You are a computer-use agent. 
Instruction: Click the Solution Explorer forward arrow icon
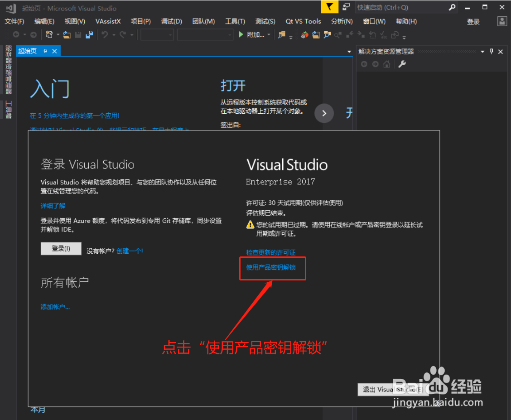[376, 64]
